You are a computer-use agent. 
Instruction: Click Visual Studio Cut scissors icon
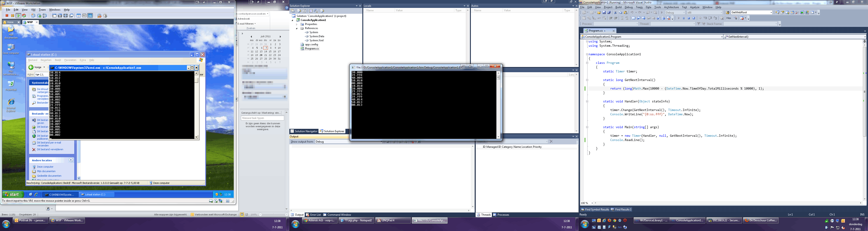point(615,12)
